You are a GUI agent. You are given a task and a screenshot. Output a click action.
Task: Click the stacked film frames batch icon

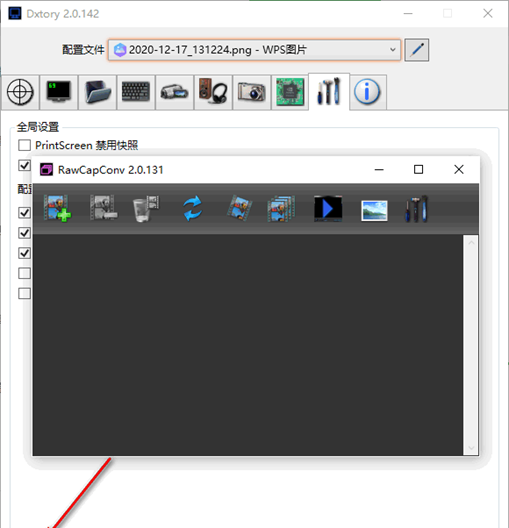[x=281, y=209]
